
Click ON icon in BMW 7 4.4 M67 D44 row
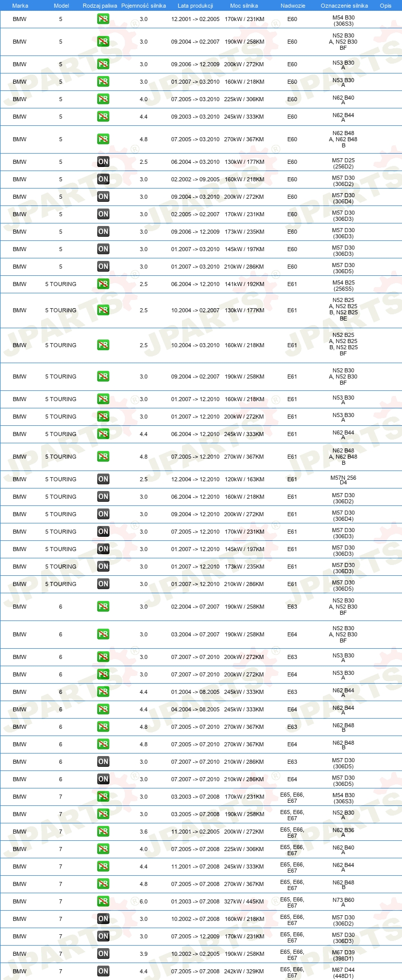click(x=103, y=971)
